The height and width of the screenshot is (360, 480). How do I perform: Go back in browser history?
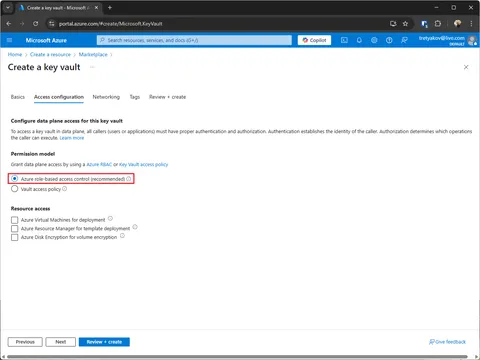click(9, 24)
